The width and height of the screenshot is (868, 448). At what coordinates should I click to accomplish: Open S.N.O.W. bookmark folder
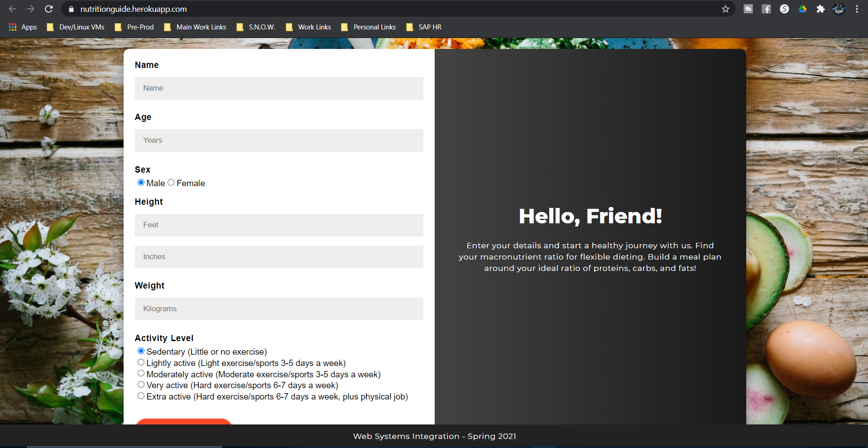click(256, 27)
